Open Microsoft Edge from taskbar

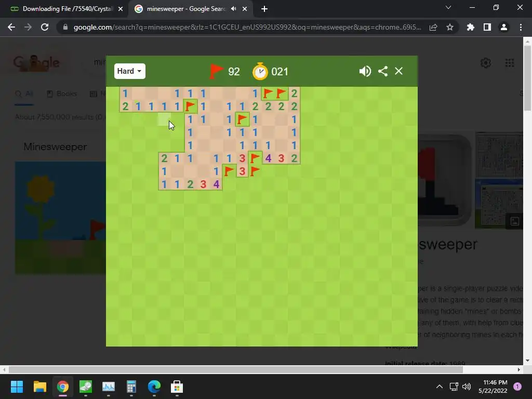pyautogui.click(x=154, y=387)
